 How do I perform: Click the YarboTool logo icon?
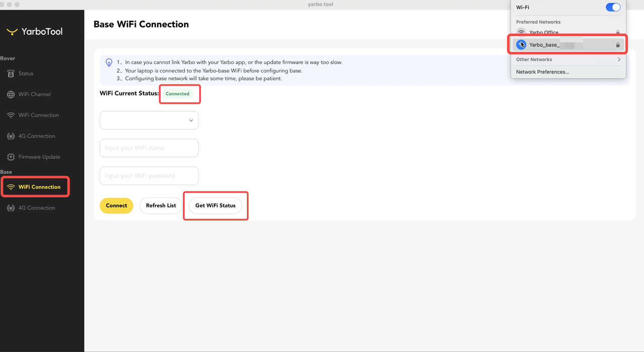(12, 31)
